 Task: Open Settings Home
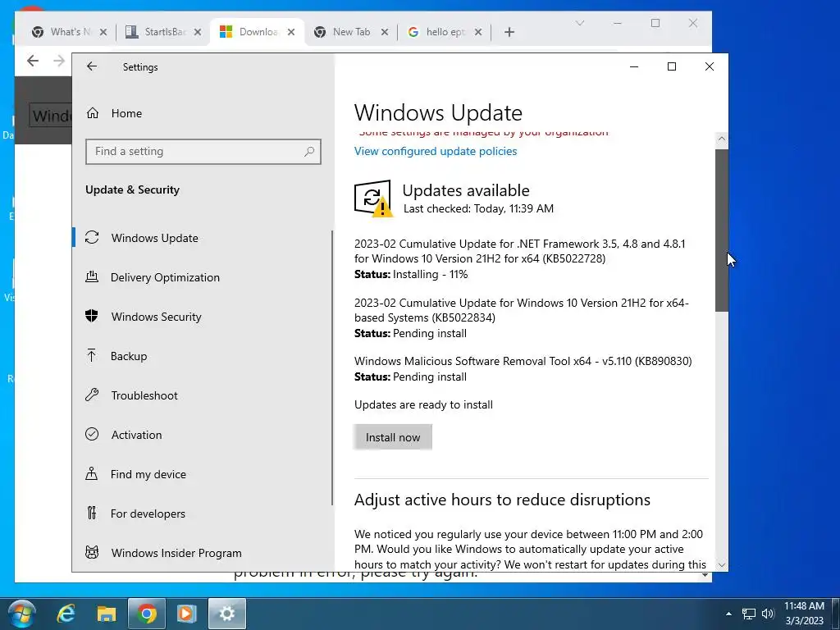[x=126, y=113]
